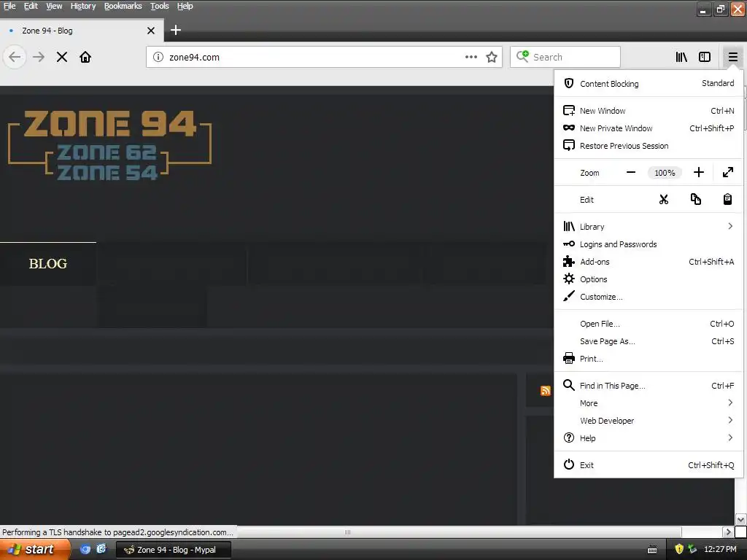Open Add-ons manager entry
Image resolution: width=747 pixels, height=560 pixels.
pyautogui.click(x=649, y=262)
